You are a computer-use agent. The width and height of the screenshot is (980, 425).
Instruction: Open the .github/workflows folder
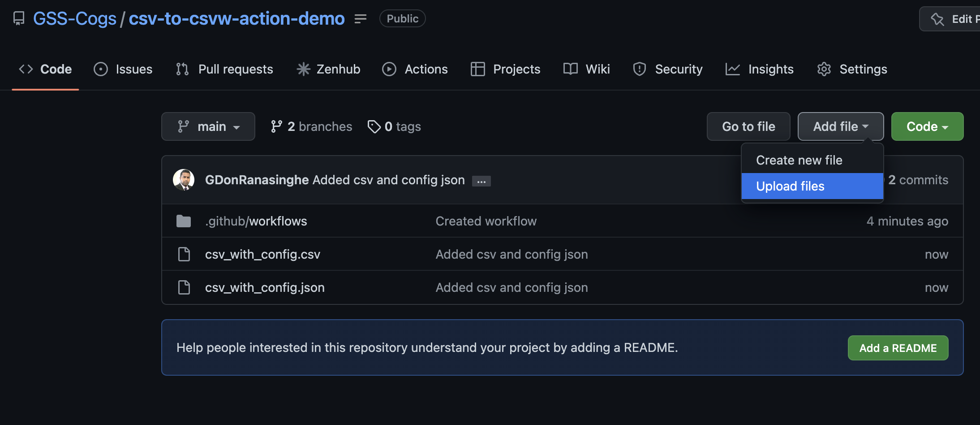(256, 221)
